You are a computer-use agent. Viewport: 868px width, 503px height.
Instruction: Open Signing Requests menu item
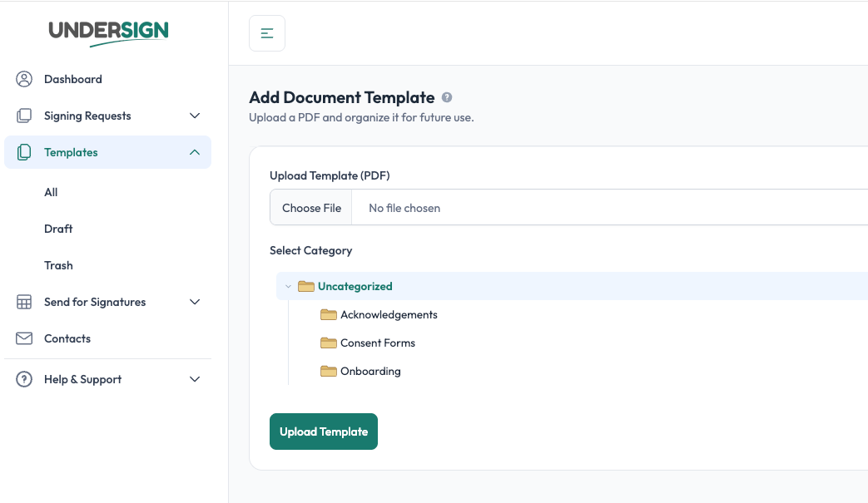click(x=107, y=116)
